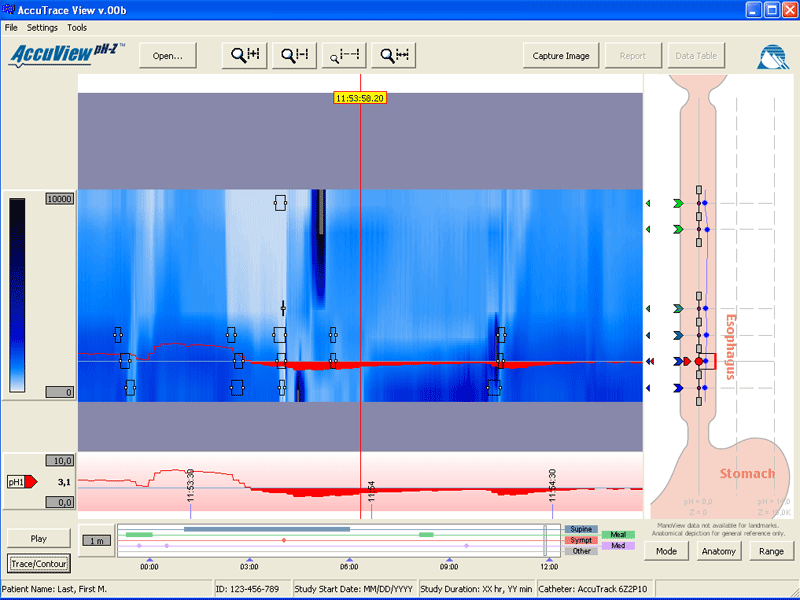Screen dimensions: 800x600
Task: Open the Tools menu
Action: pyautogui.click(x=77, y=28)
